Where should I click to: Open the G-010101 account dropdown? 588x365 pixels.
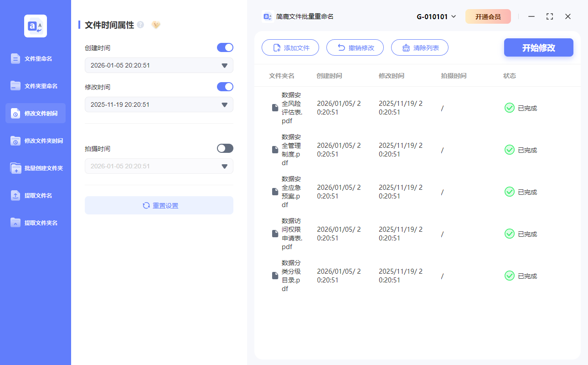click(x=436, y=16)
